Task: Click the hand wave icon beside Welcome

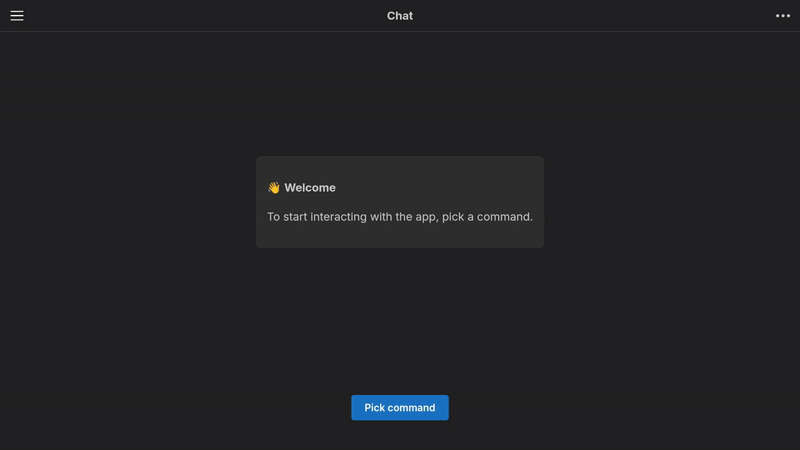Action: click(274, 188)
